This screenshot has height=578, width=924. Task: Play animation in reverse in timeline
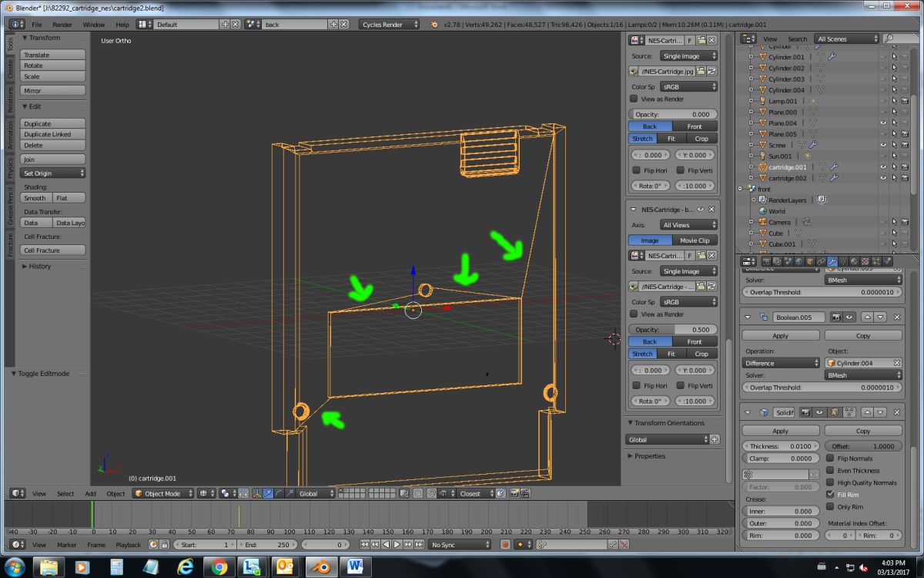pos(387,545)
